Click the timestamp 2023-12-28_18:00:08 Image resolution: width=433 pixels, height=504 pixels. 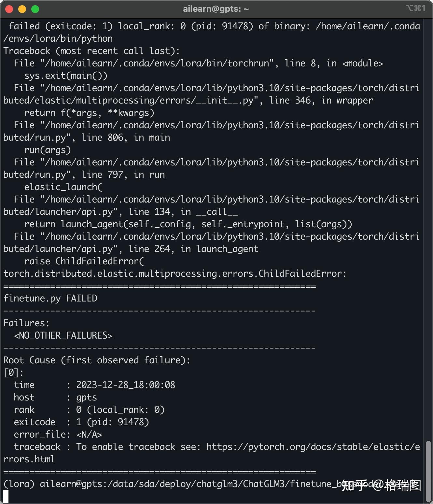click(x=126, y=385)
